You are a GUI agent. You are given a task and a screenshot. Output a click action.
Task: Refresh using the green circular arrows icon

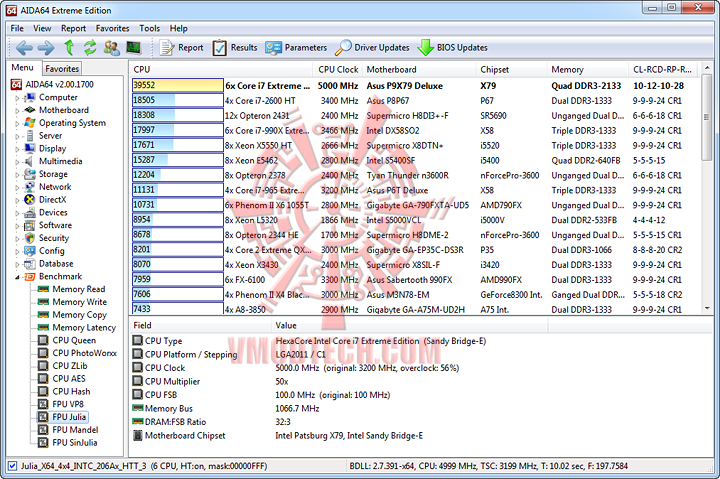click(90, 47)
